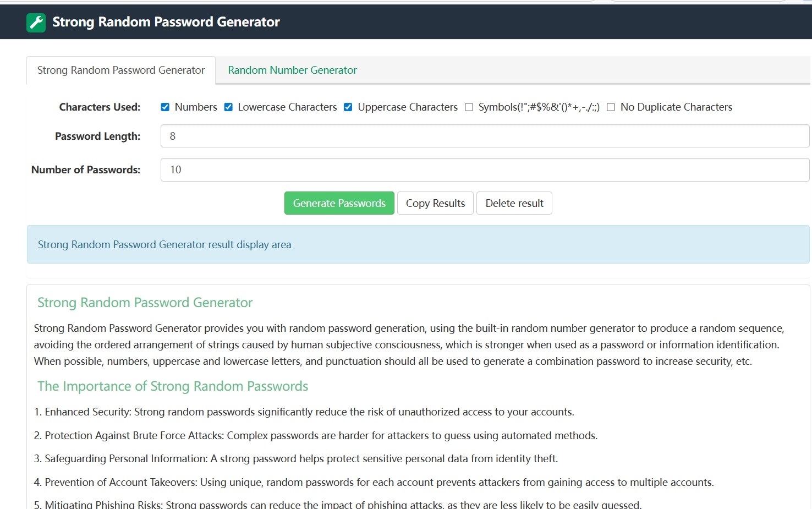
Task: Click the Delete result button
Action: pos(514,203)
